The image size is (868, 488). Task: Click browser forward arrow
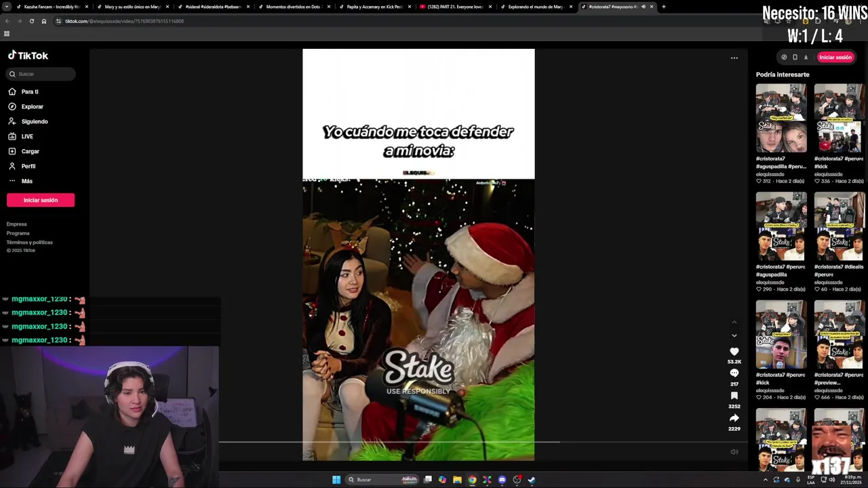pyautogui.click(x=19, y=21)
